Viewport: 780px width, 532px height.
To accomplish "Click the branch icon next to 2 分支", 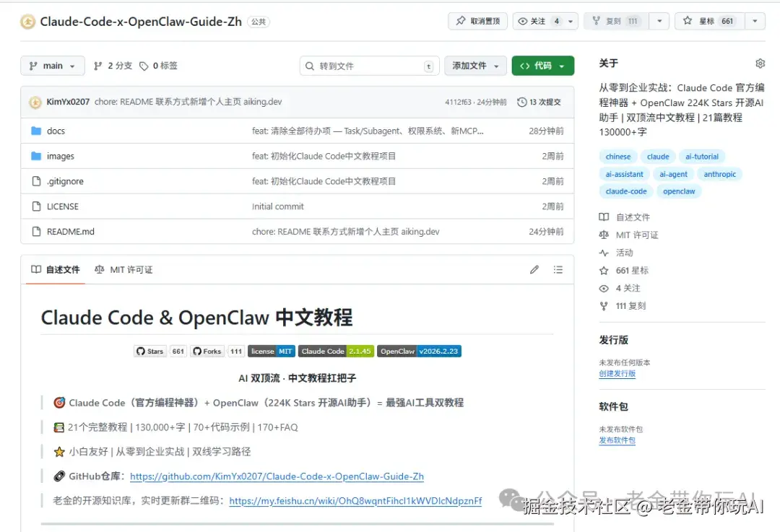I will click(x=98, y=66).
